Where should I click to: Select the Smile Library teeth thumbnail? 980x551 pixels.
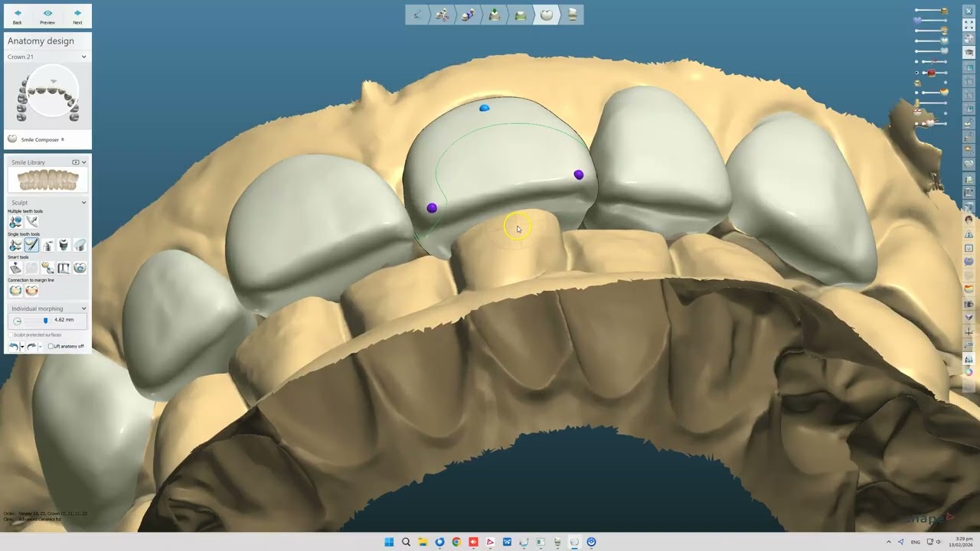coord(47,181)
